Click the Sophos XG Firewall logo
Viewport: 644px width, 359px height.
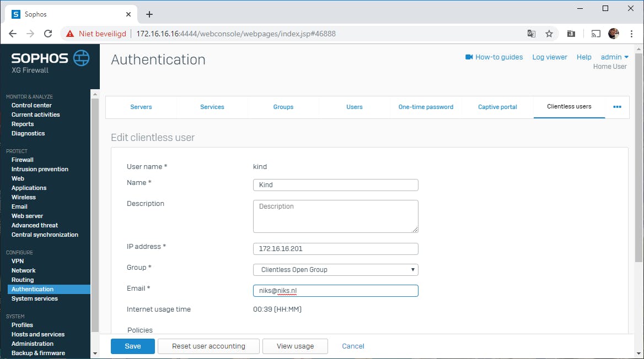[x=50, y=62]
